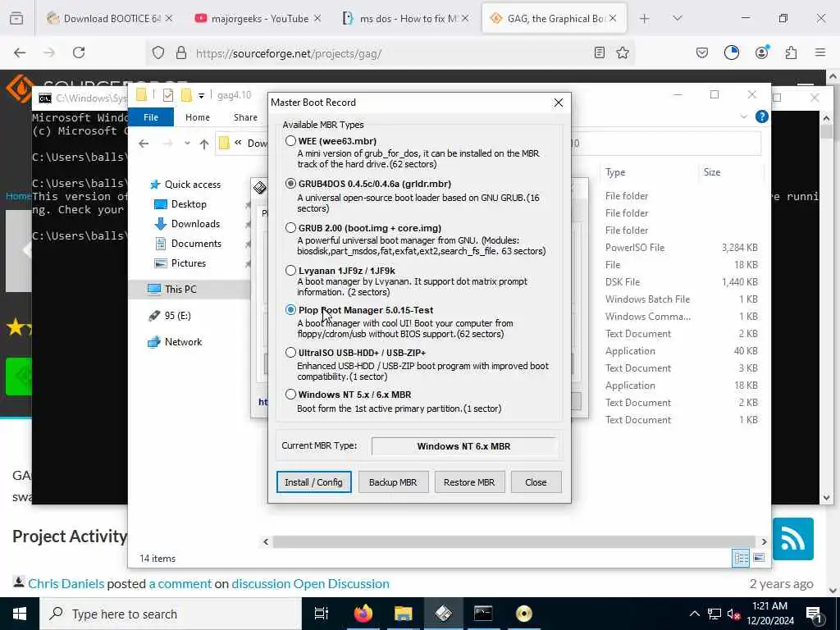
Task: Open the Windows Start menu
Action: point(20,614)
